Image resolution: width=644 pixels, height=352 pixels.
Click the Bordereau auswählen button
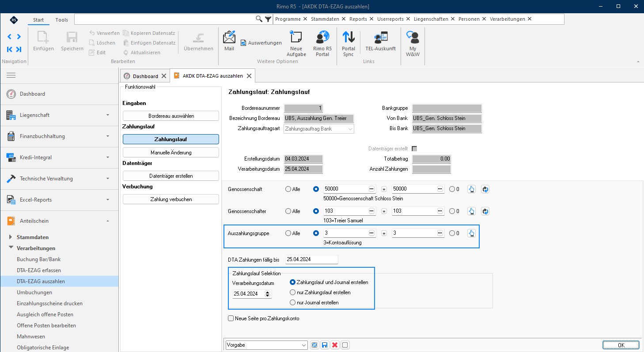coord(171,116)
